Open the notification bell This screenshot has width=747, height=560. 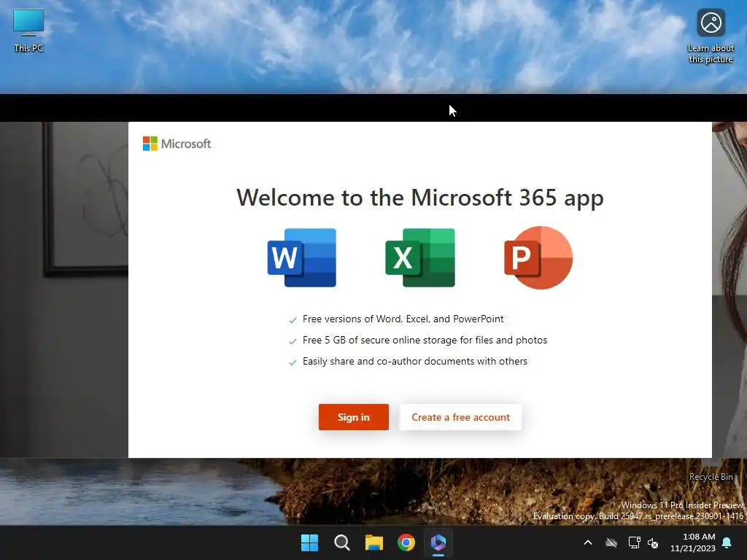click(x=727, y=542)
